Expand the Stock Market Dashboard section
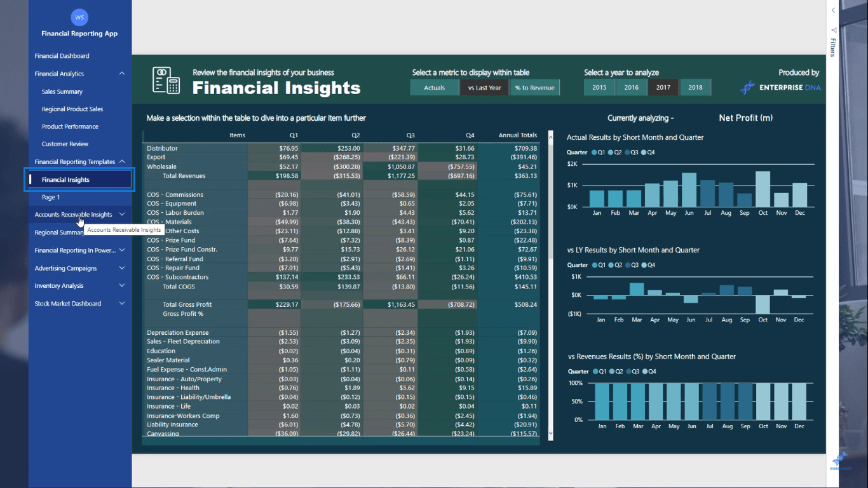The height and width of the screenshot is (488, 868). click(122, 304)
